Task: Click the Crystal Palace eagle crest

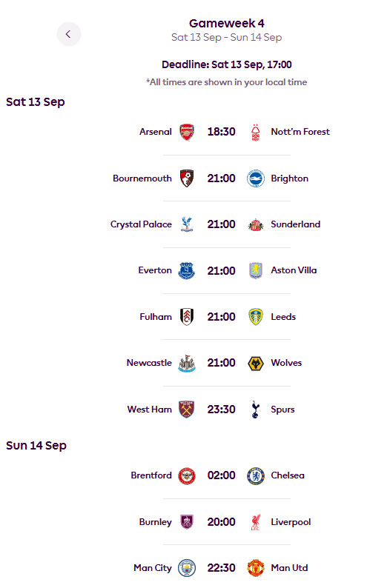Action: (x=187, y=224)
